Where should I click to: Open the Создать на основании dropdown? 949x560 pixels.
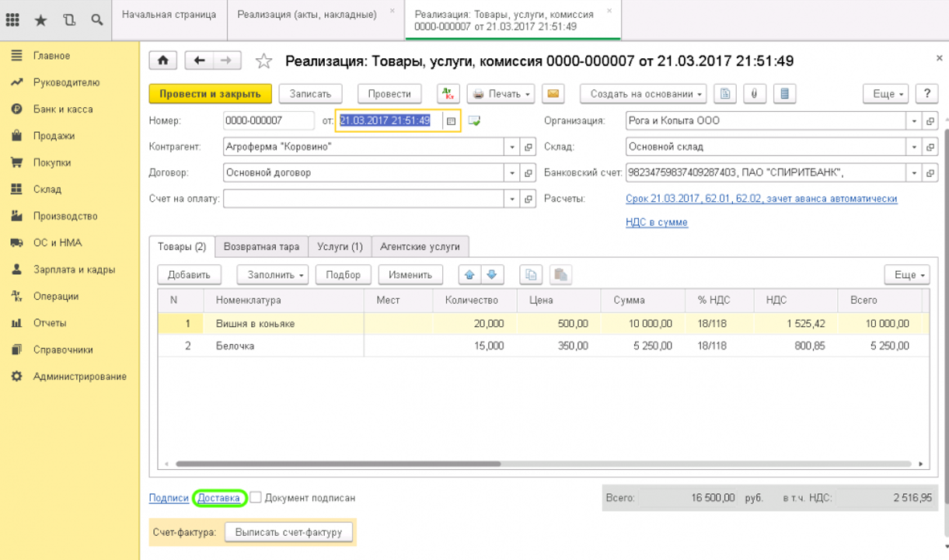click(643, 94)
